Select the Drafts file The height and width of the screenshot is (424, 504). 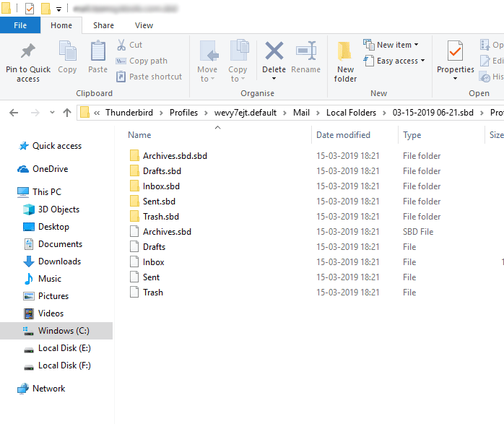tap(154, 246)
